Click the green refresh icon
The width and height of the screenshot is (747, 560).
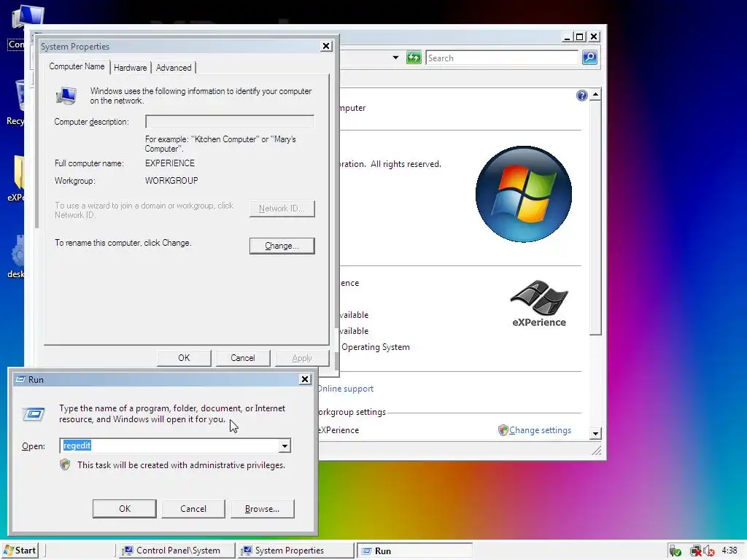click(x=414, y=58)
